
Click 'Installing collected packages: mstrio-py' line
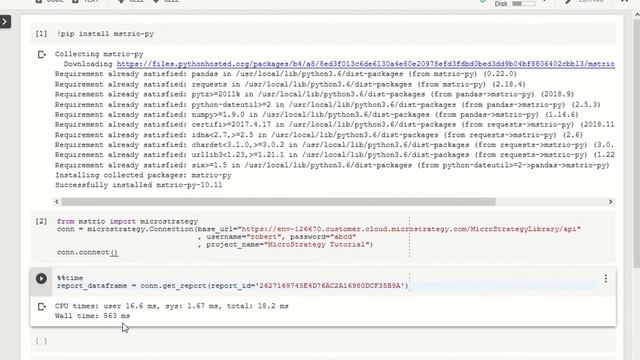143,175
